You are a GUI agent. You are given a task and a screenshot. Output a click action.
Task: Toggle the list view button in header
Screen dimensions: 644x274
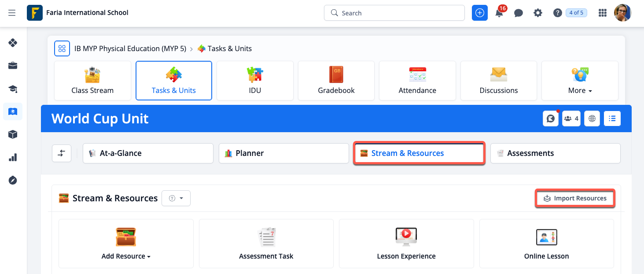612,118
